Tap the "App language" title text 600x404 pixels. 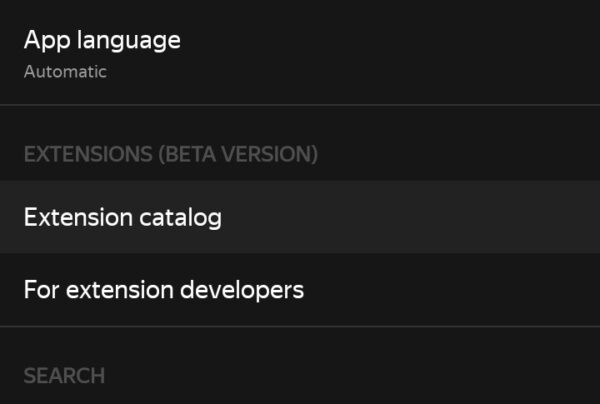tap(102, 40)
